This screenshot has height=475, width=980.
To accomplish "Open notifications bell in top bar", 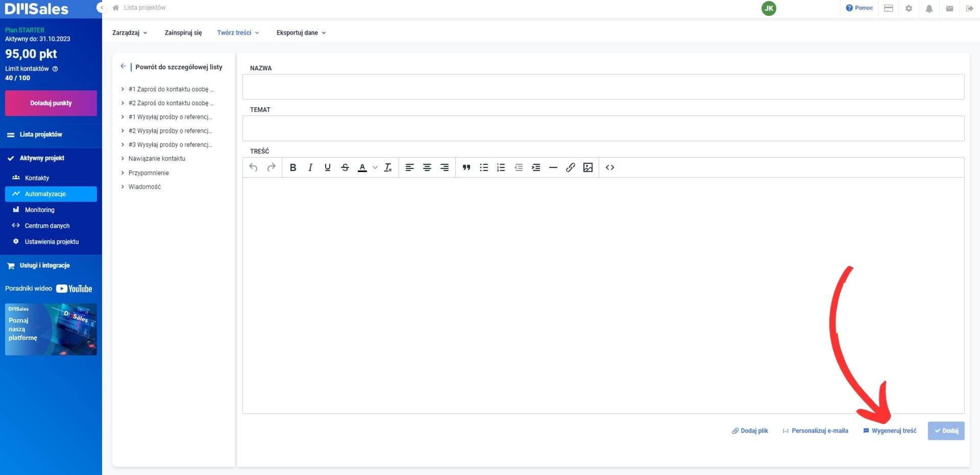I will tap(929, 9).
